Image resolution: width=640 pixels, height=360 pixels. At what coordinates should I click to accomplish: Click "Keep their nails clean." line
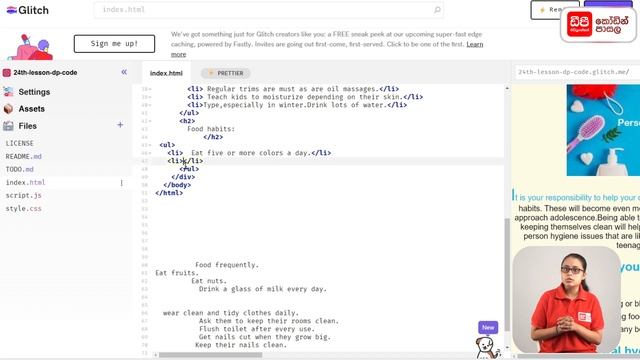[241, 345]
